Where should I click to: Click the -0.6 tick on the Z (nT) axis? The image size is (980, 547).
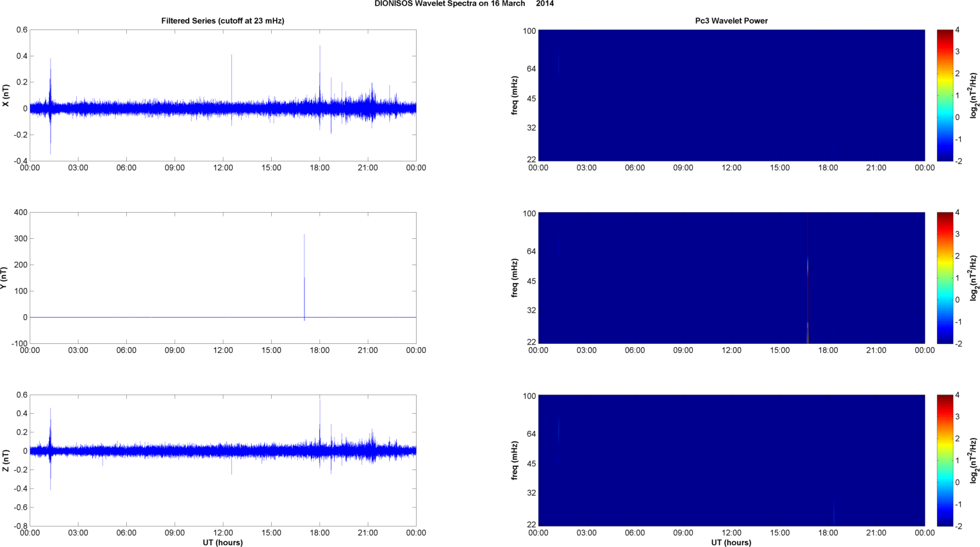click(x=19, y=507)
